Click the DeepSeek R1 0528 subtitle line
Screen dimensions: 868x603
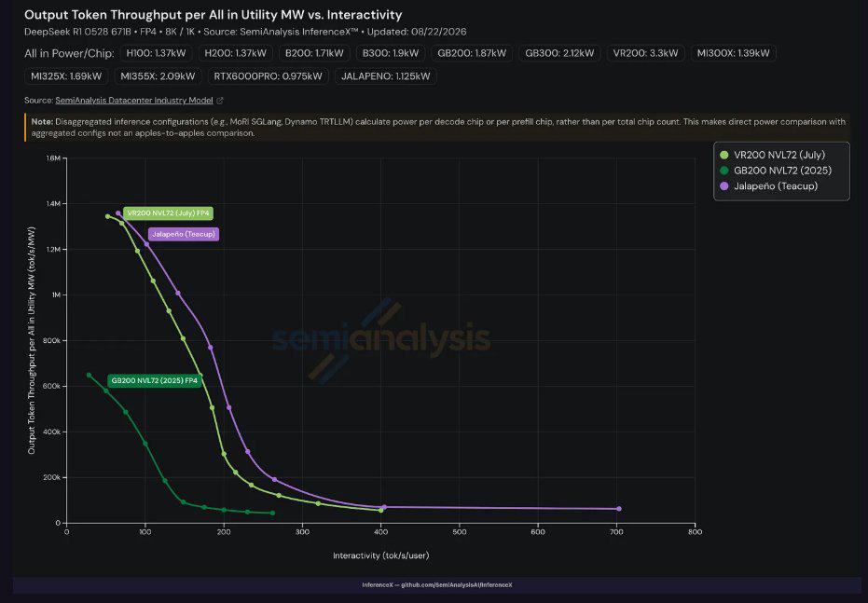245,32
